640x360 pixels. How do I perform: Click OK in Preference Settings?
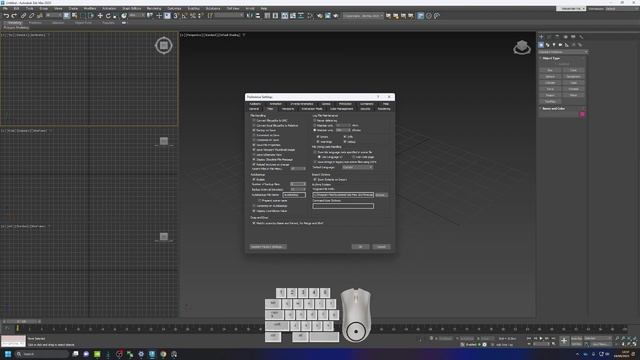(x=360, y=247)
